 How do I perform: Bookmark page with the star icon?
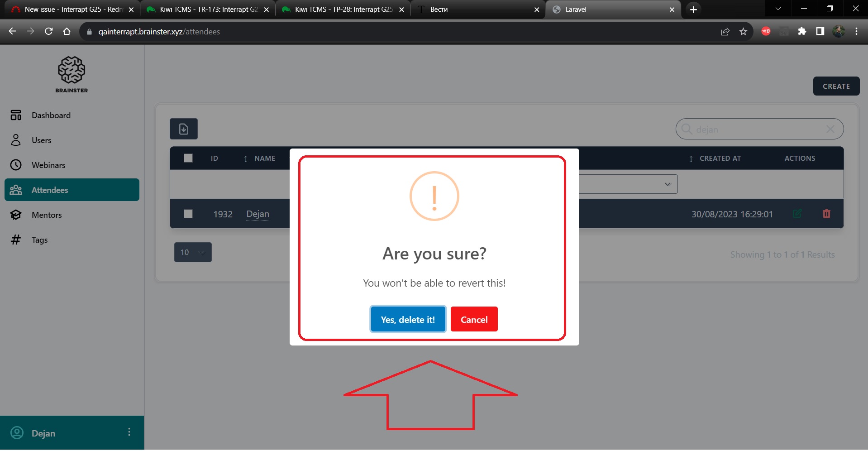pos(743,32)
